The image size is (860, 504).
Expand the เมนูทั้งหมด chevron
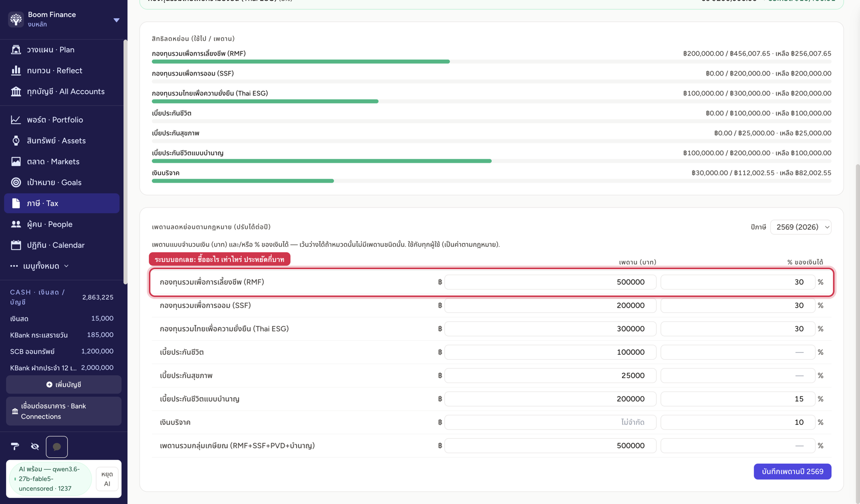click(x=66, y=266)
